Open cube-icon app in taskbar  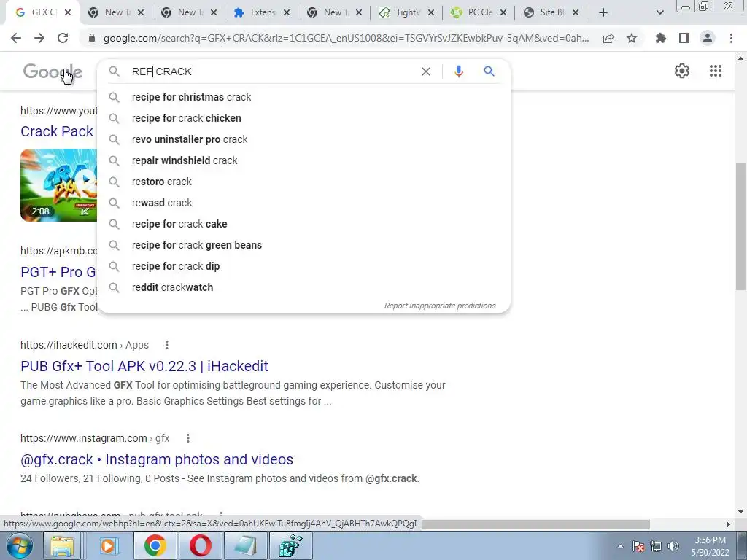click(290, 545)
